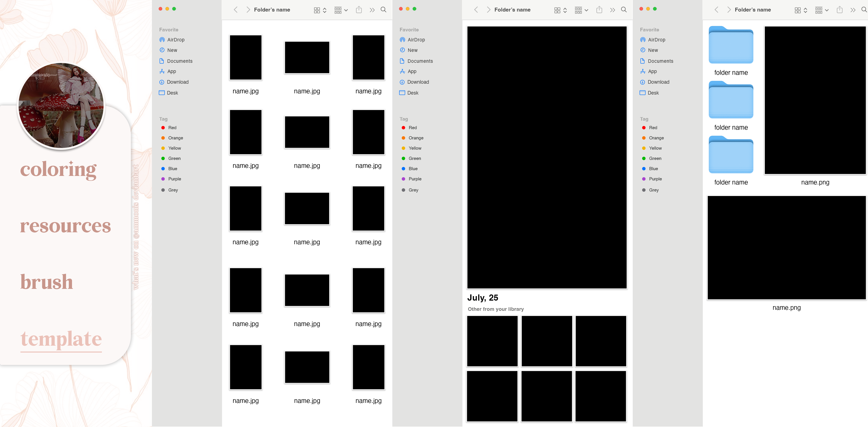
Task: Select the Purple tag in the middle Finder sidebar
Action: click(x=415, y=179)
